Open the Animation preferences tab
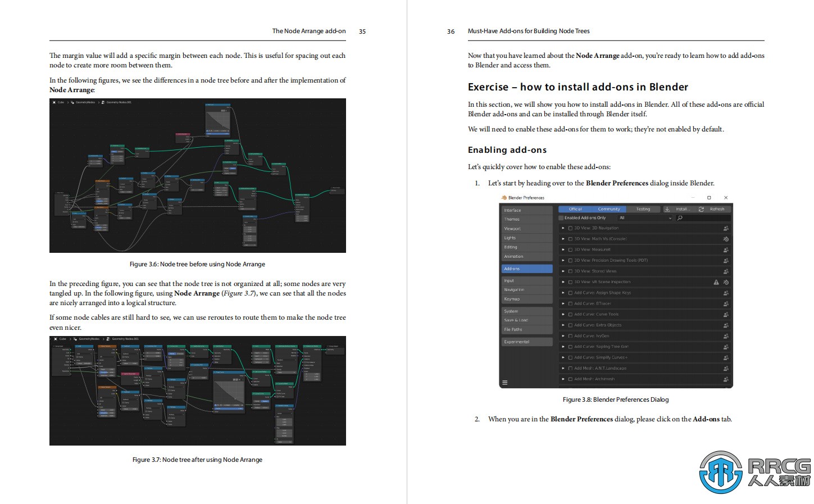 point(527,256)
